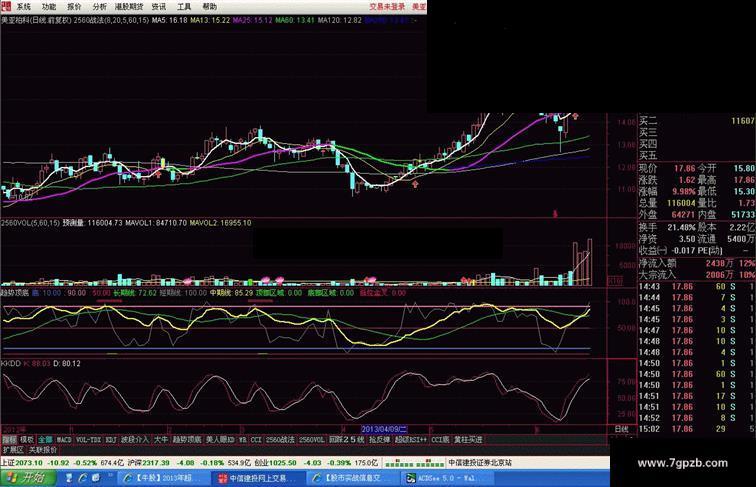Open the 扩展区 tab
The width and height of the screenshot is (756, 487).
point(13,450)
